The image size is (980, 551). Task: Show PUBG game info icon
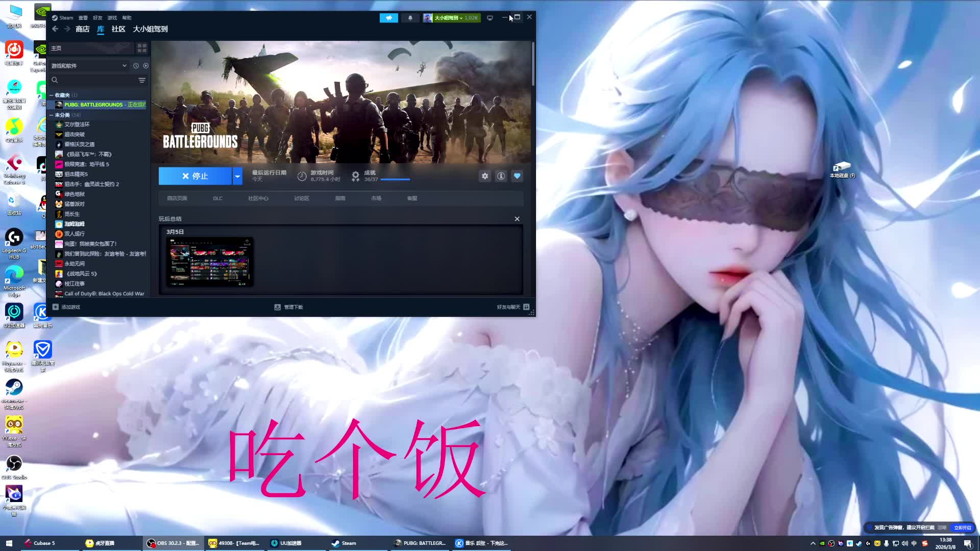tap(501, 176)
